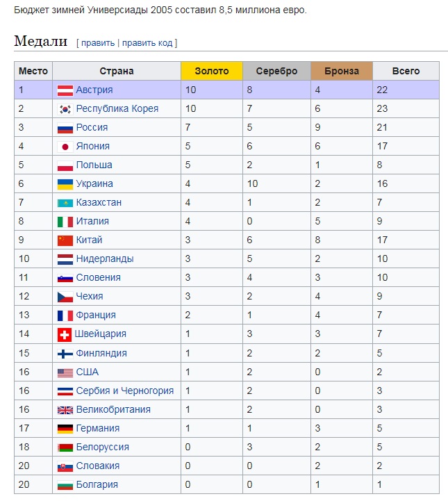This screenshot has height=501, width=448.
Task: Select the Болгария link
Action: [97, 485]
